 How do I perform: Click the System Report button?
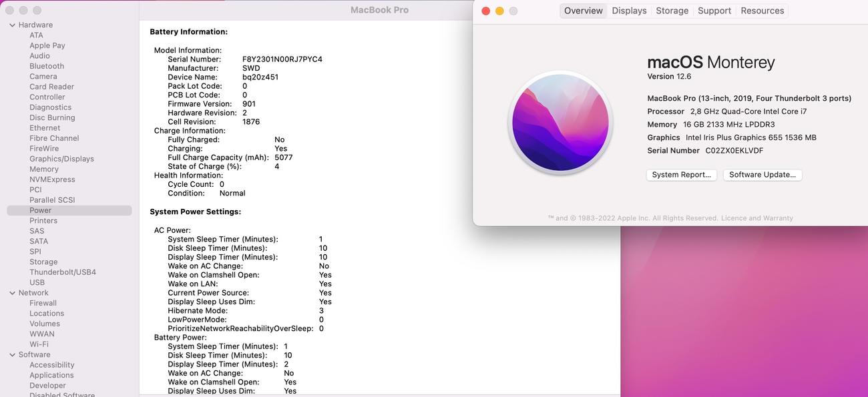click(682, 175)
